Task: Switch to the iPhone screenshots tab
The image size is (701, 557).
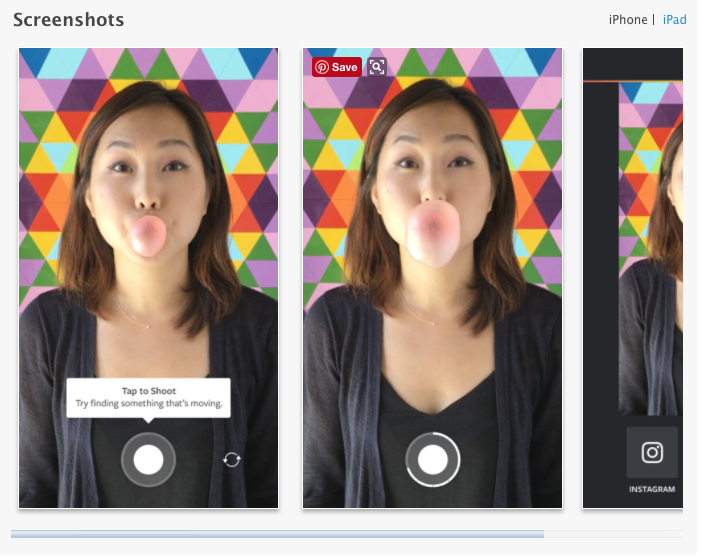Action: [629, 20]
